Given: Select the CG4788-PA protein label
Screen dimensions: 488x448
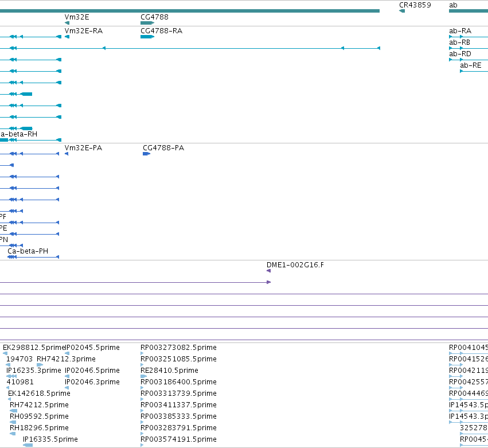Looking at the screenshot, I should coord(163,148).
